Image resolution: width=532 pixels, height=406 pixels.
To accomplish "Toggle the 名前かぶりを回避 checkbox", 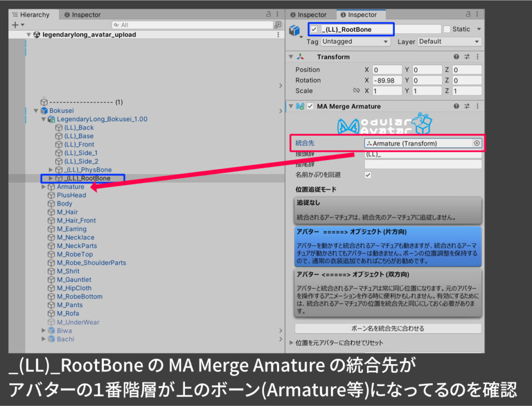I will point(368,175).
